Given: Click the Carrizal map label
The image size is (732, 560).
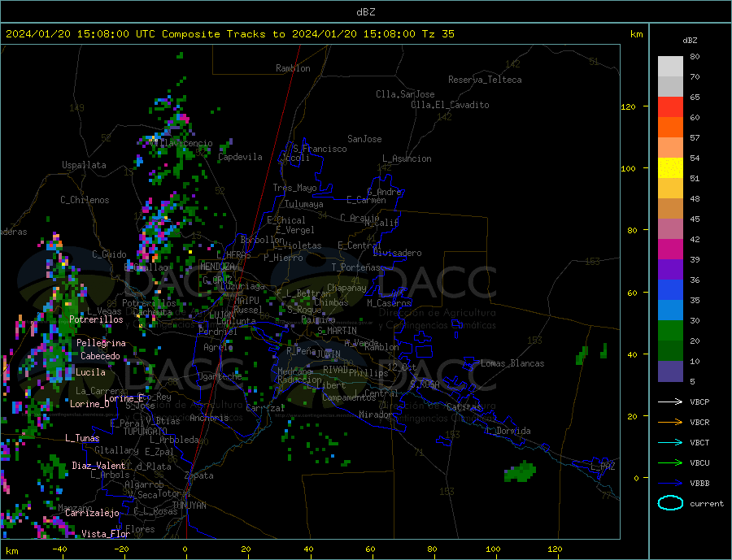Looking at the screenshot, I should pyautogui.click(x=265, y=408).
